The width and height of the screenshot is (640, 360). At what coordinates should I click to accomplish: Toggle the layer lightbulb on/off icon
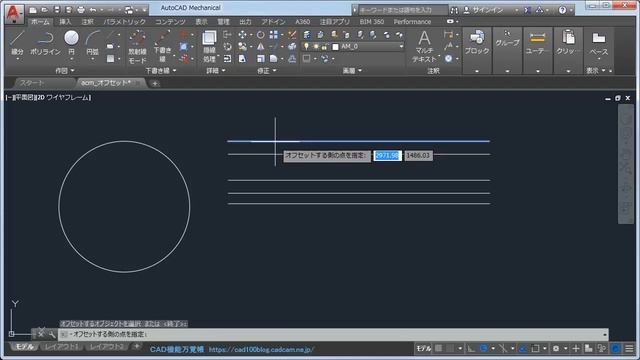(306, 47)
